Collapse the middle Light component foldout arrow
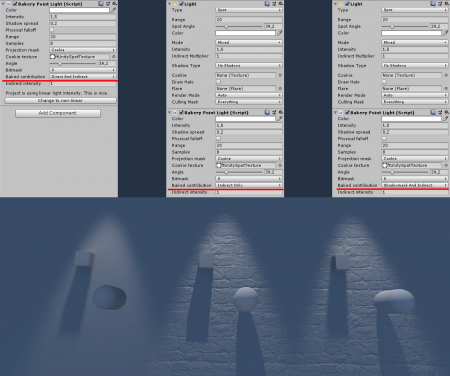The width and height of the screenshot is (450, 376). (169, 4)
